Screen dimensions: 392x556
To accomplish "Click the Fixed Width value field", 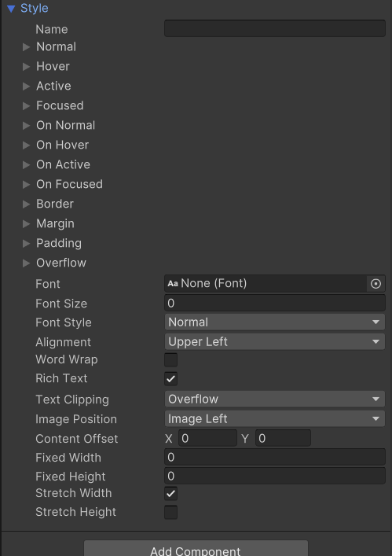I will pos(275,457).
